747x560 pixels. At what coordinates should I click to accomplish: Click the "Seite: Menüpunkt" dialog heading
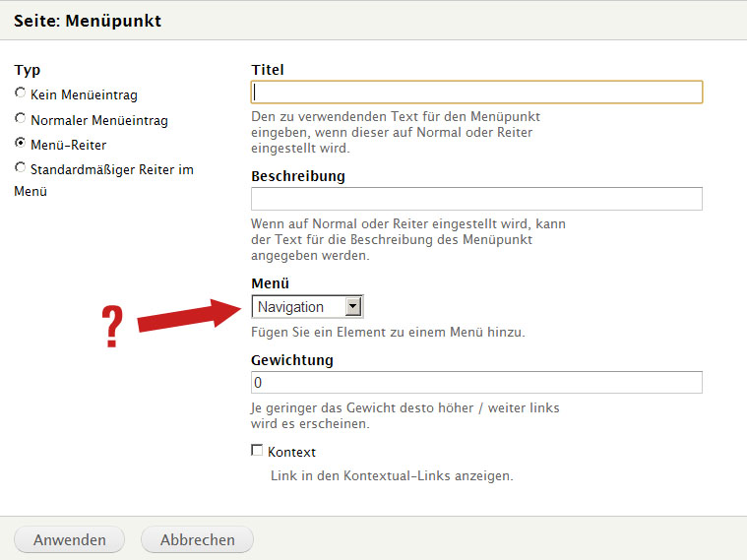[88, 20]
